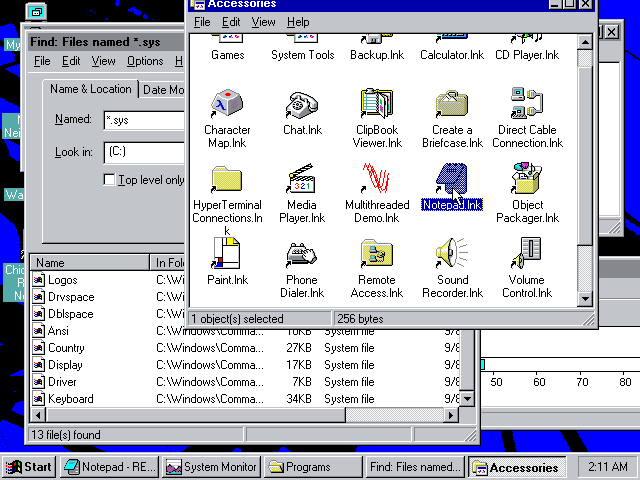Click the 2:11 AM taskbar clock
Viewport: 640px width, 480px height.
[608, 467]
